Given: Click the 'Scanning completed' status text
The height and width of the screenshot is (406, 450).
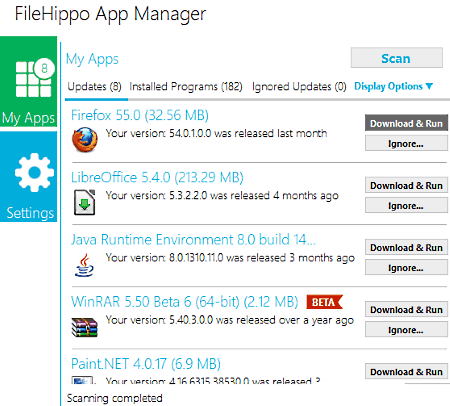Looking at the screenshot, I should 115,398.
